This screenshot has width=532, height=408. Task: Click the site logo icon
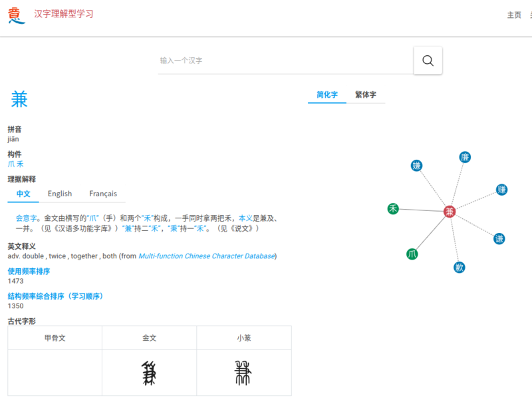point(17,15)
